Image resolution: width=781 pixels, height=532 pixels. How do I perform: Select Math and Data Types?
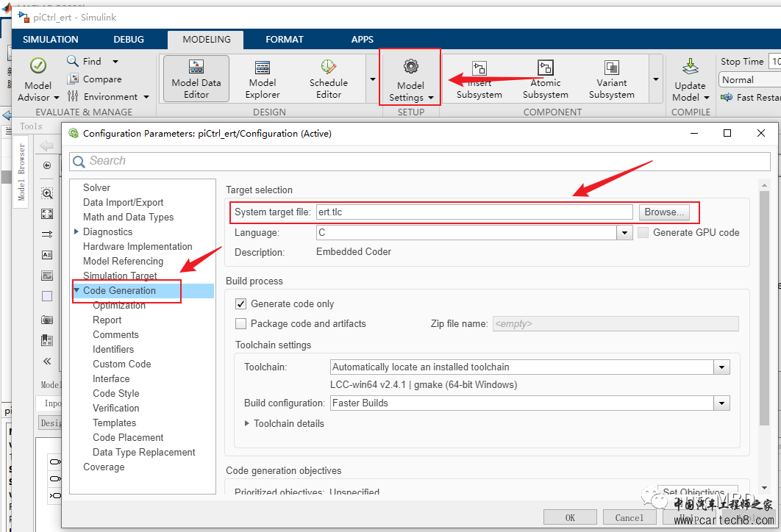(128, 217)
